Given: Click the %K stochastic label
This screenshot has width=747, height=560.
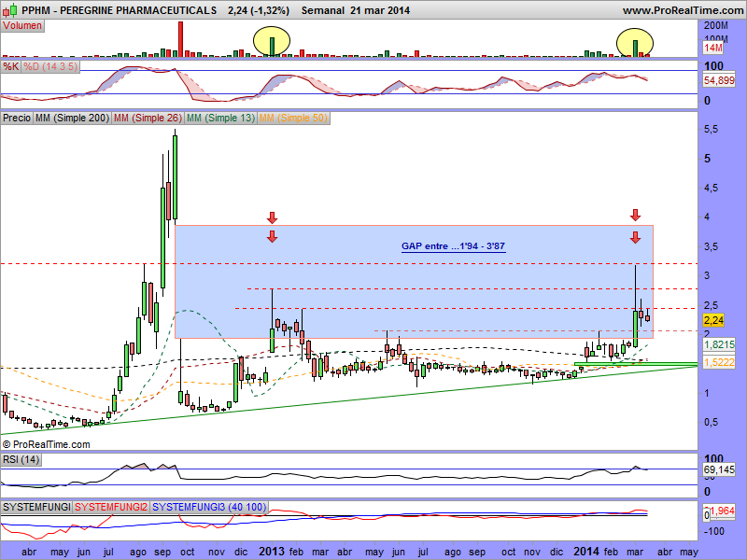Looking at the screenshot, I should point(11,66).
